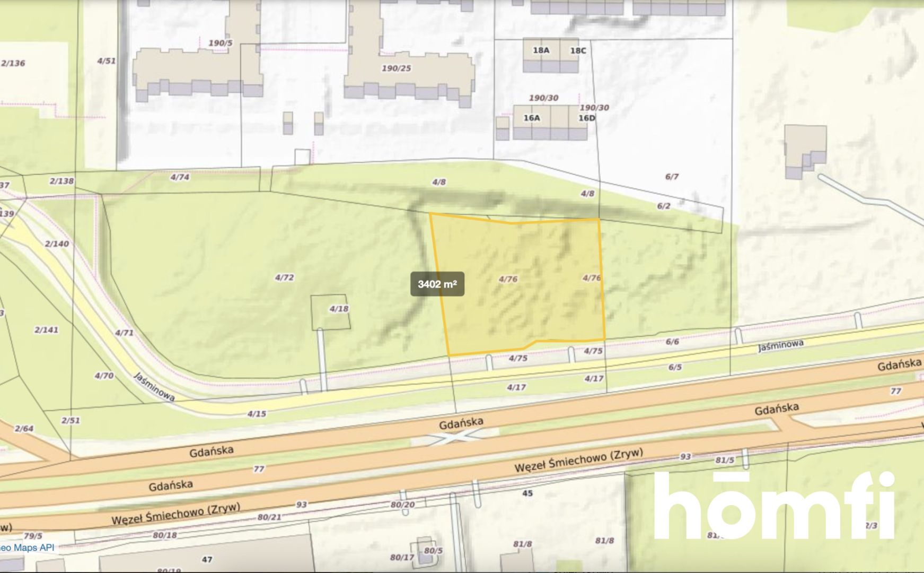Image resolution: width=924 pixels, height=573 pixels.
Task: Click the parcel label 2/136
Action: (13, 63)
